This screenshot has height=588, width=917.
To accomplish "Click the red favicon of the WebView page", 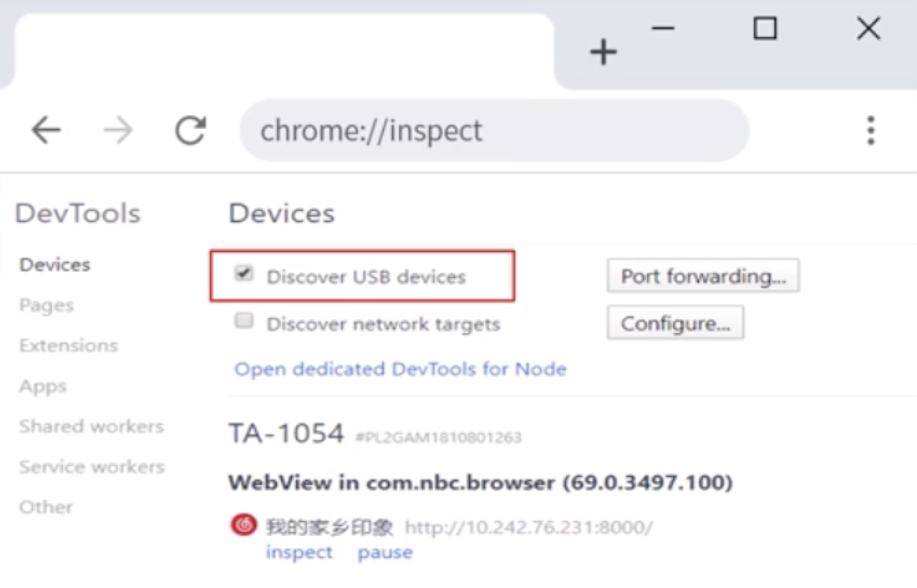I will coord(243,526).
